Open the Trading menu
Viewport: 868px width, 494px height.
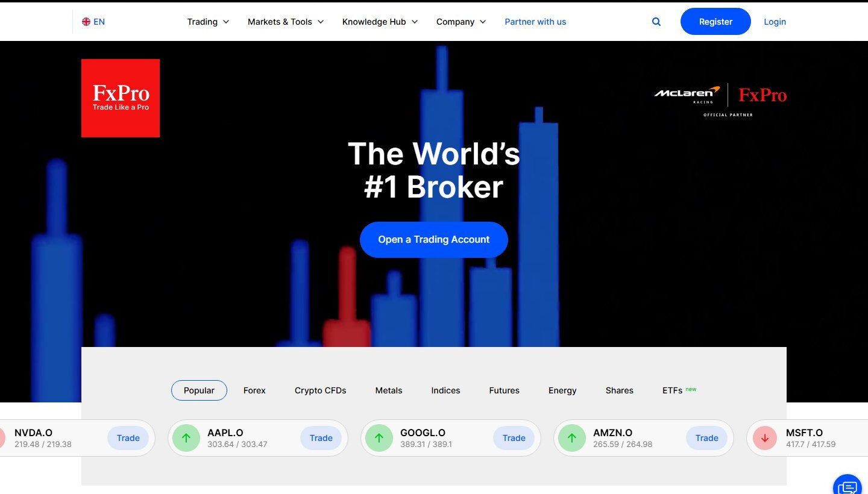pyautogui.click(x=208, y=22)
